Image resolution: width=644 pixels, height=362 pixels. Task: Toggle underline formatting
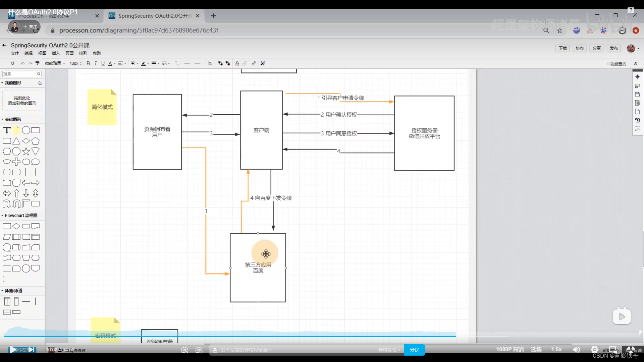103,63
